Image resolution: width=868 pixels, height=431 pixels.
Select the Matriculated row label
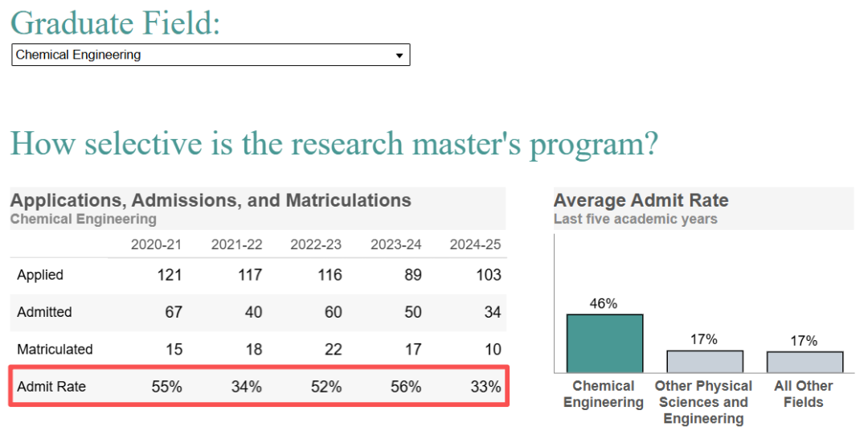(55, 350)
